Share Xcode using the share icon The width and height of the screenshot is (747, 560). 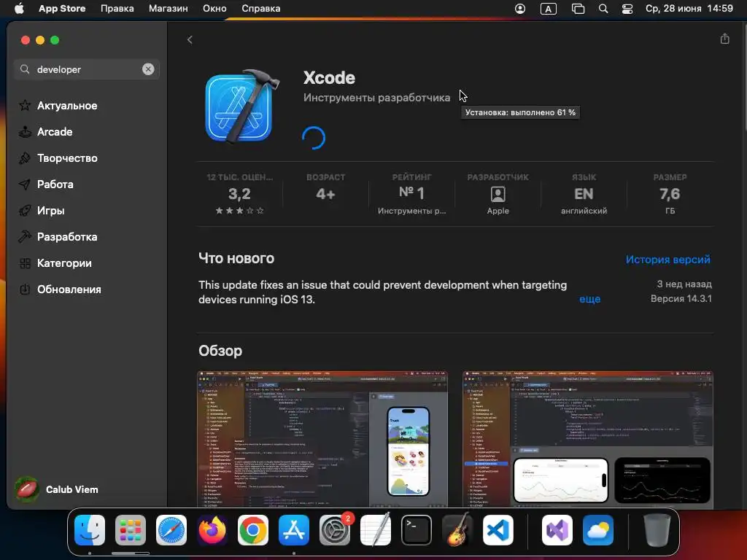point(724,39)
